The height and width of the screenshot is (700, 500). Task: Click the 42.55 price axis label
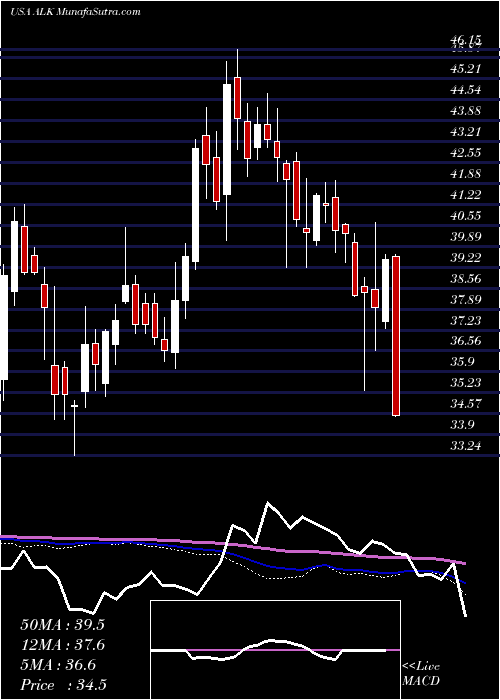[x=465, y=153]
